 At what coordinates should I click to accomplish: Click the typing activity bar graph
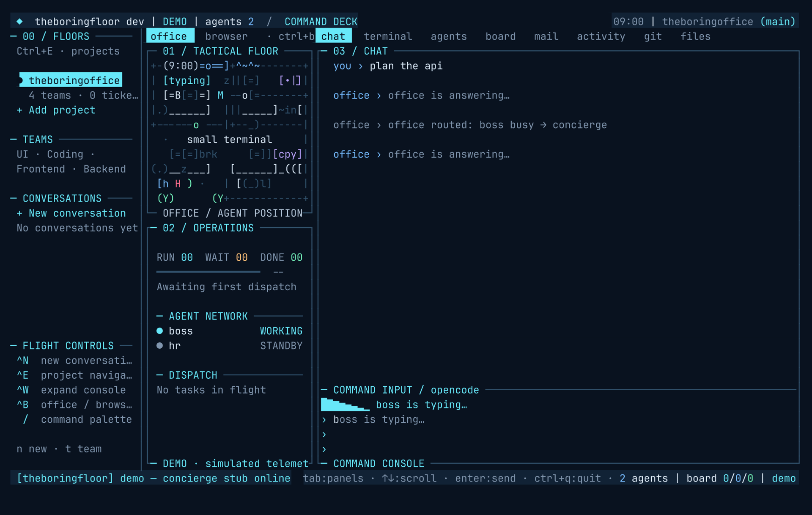[x=345, y=405]
